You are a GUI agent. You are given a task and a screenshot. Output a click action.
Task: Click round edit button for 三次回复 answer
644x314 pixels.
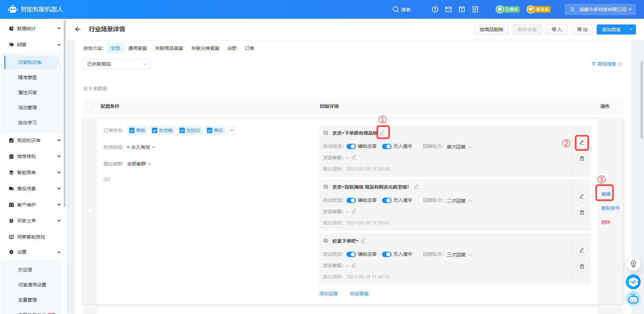pos(582,250)
